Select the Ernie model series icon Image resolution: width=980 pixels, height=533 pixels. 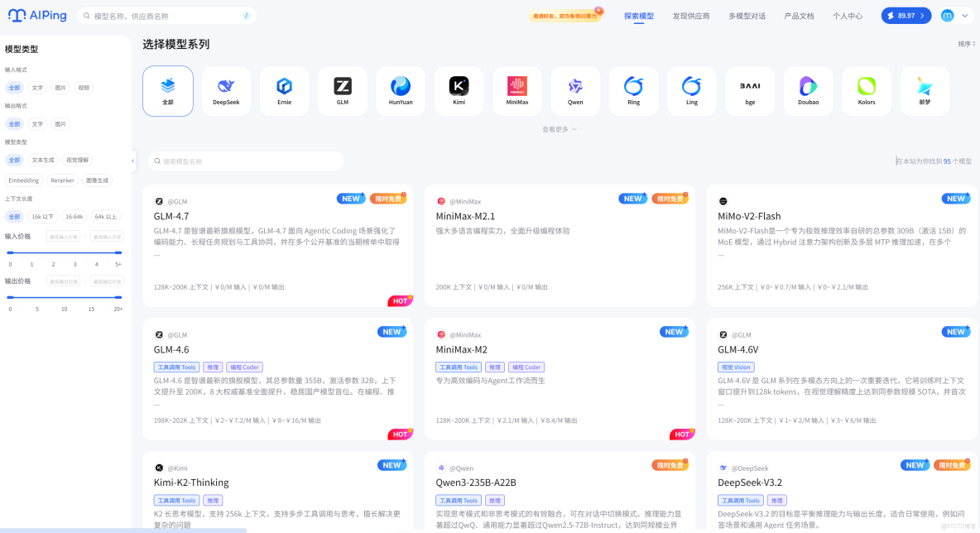click(x=284, y=89)
